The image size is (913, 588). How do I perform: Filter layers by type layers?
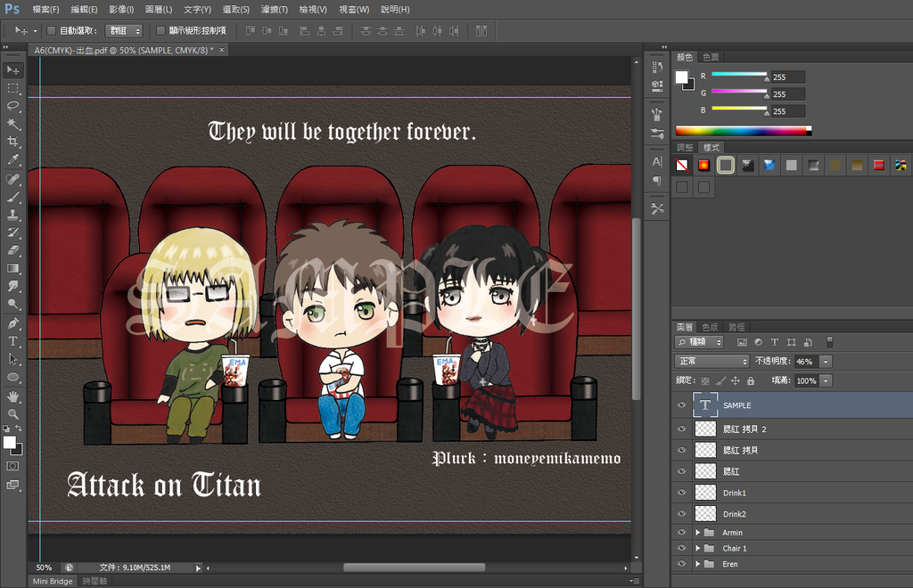pyautogui.click(x=775, y=343)
